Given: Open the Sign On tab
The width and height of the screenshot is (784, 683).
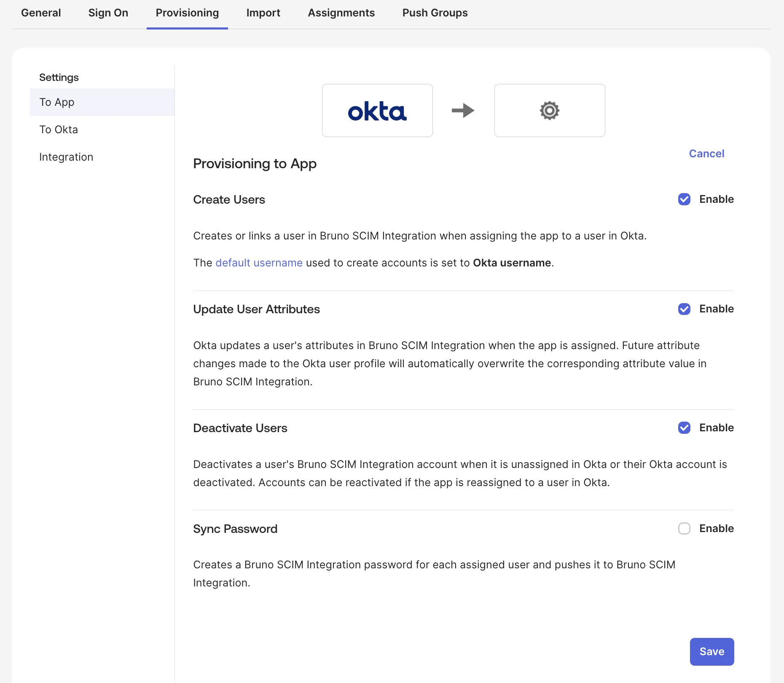Looking at the screenshot, I should click(108, 13).
